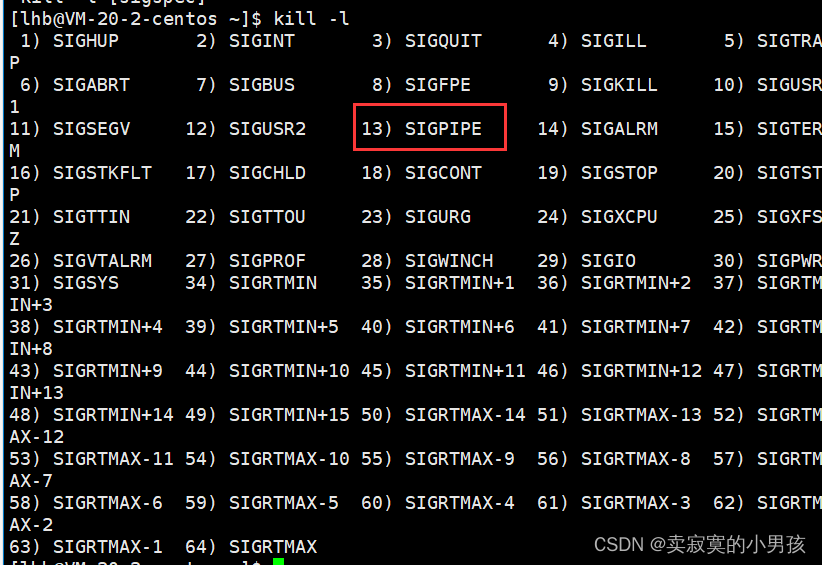The image size is (822, 565).
Task: Select the SIGCONT signal name
Action: click(444, 173)
